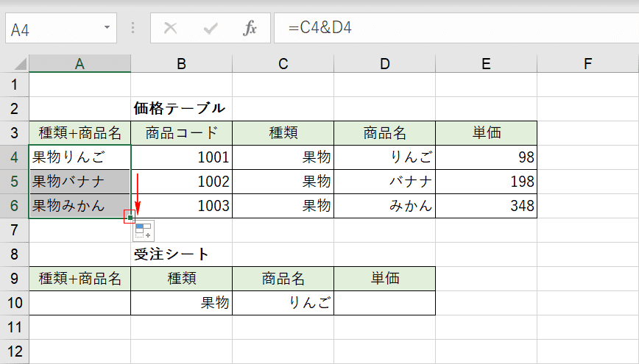Click the 単価 header in row 9
The image size is (639, 364).
coord(385,279)
